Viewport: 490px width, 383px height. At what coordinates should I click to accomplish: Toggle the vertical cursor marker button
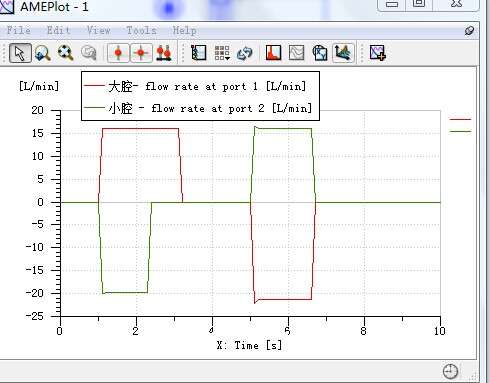tap(118, 53)
